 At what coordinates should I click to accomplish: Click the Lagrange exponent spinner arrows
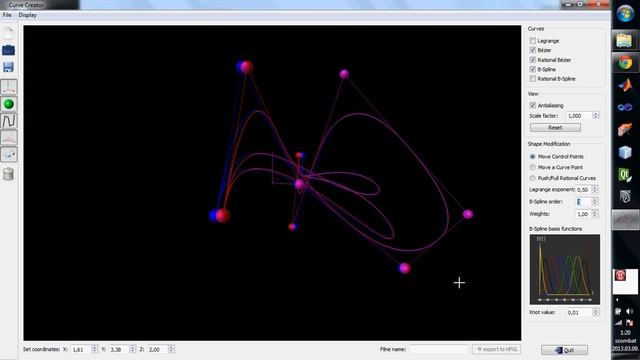click(595, 189)
